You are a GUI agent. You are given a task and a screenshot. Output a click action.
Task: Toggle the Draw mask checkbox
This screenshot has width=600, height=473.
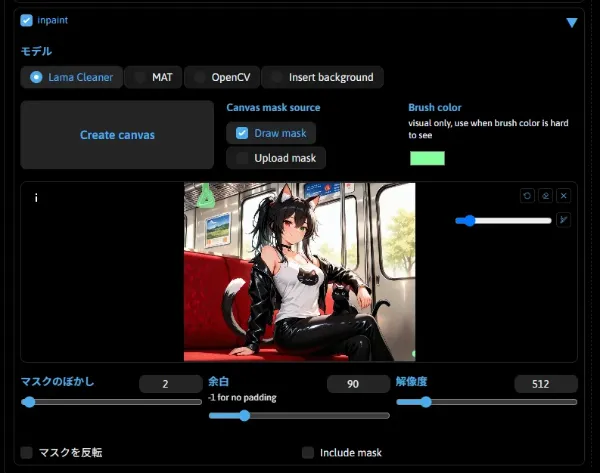(242, 133)
